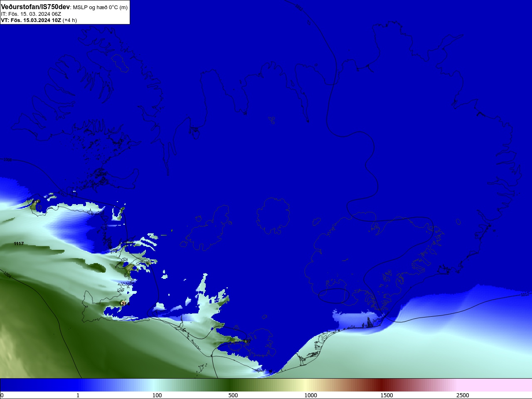Image resolution: width=532 pixels, height=399 pixels.
Task: Pick the pale yellow section of the color bar
Action: (x=305, y=385)
